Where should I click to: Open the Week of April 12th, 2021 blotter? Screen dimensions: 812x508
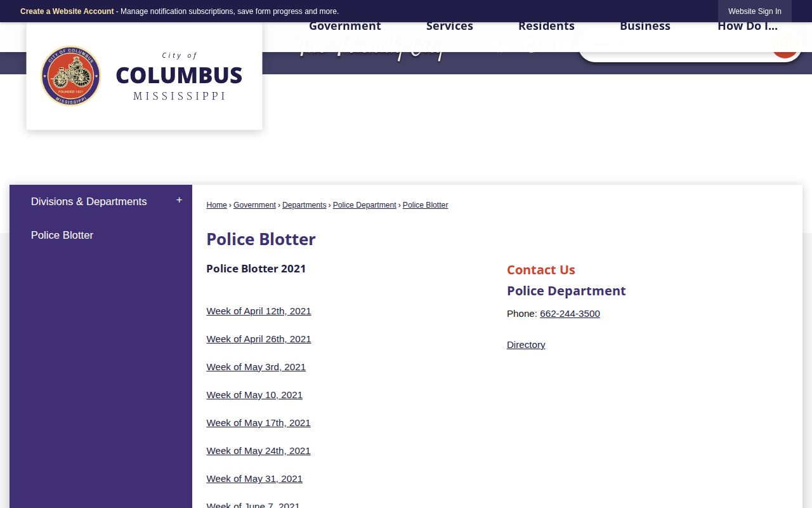click(259, 311)
